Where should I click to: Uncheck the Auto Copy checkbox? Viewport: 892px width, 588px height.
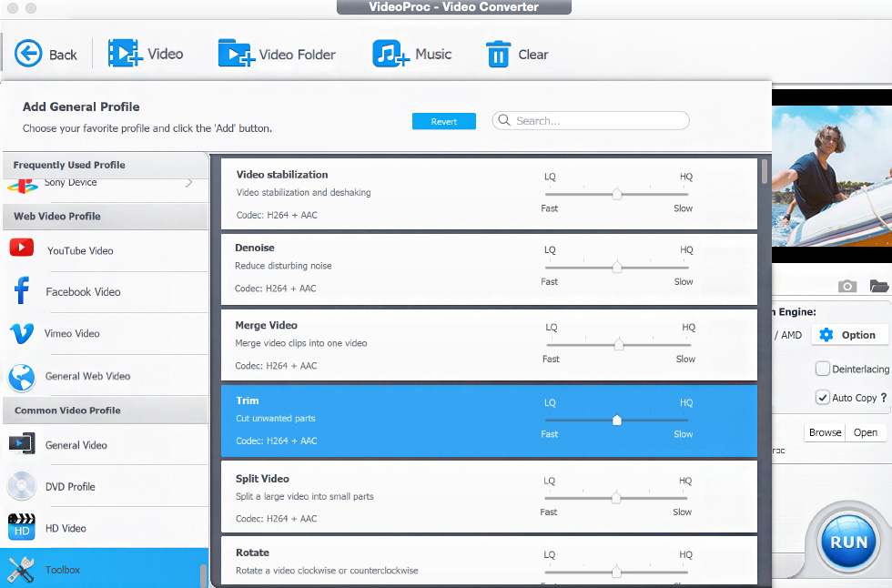823,398
